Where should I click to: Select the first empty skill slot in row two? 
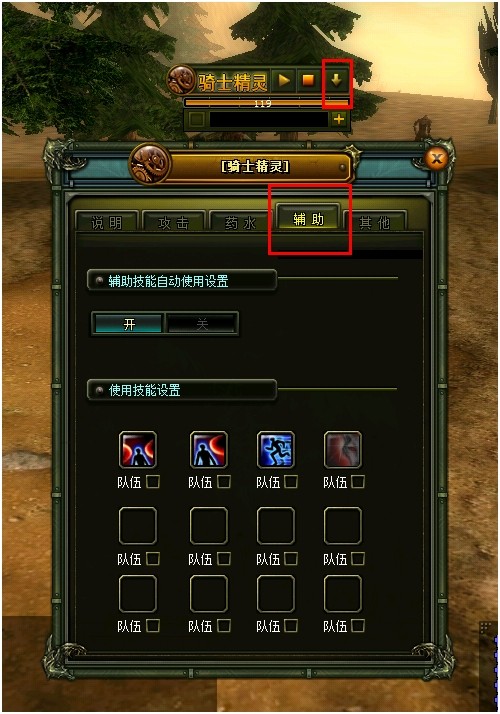pyautogui.click(x=138, y=526)
